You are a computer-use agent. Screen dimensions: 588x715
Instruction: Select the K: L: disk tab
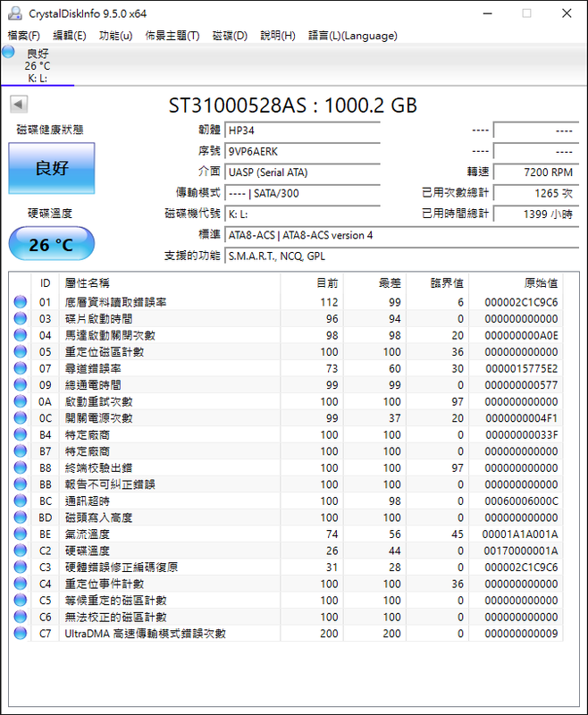click(38, 65)
